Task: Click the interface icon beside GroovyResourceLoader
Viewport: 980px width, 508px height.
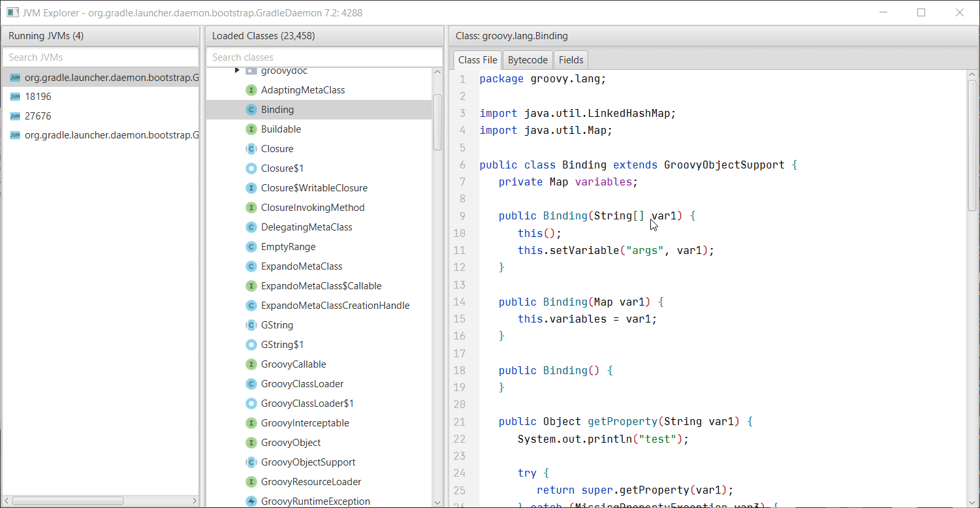Action: point(251,482)
